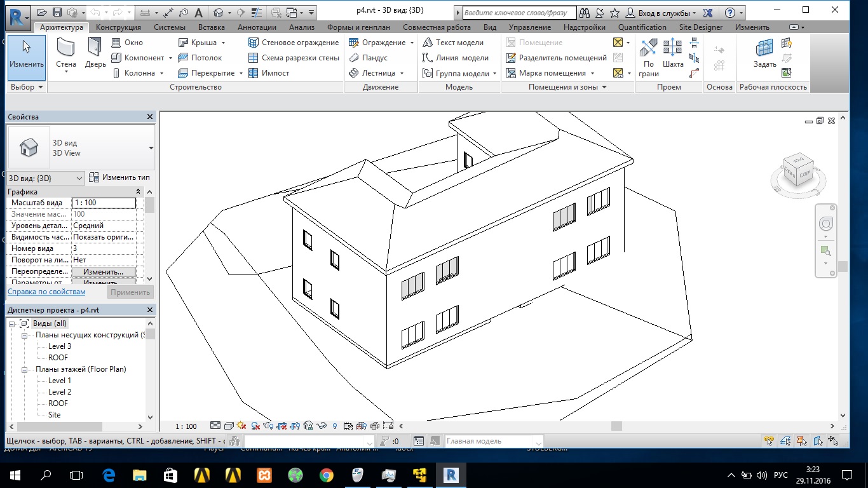The width and height of the screenshot is (868, 488).
Task: Toggle visual style in view control bar
Action: (x=228, y=426)
